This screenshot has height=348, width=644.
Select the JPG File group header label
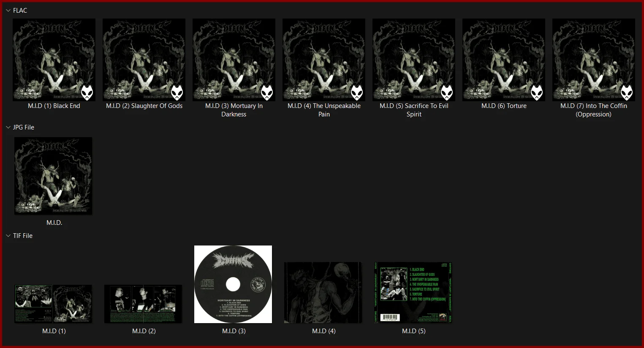(24, 127)
